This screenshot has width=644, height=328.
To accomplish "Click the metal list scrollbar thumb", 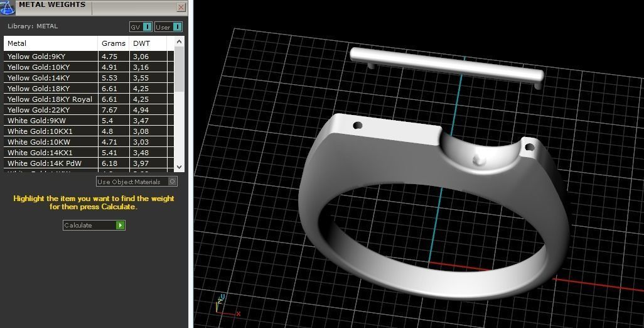I will (179, 69).
